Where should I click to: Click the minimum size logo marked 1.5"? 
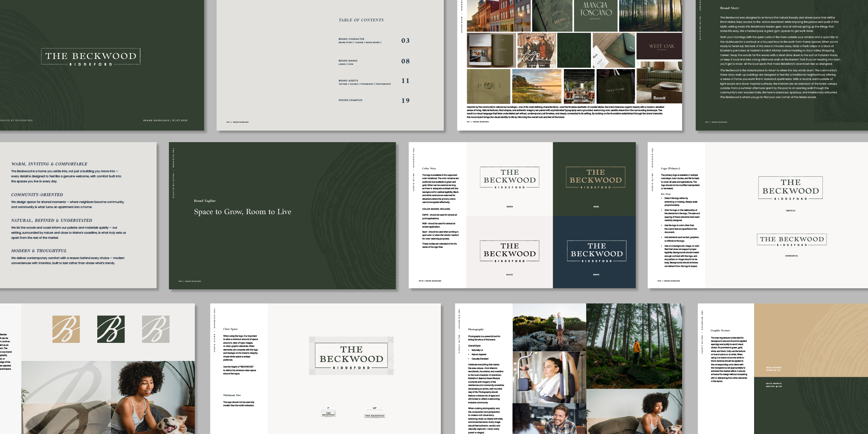click(x=375, y=416)
